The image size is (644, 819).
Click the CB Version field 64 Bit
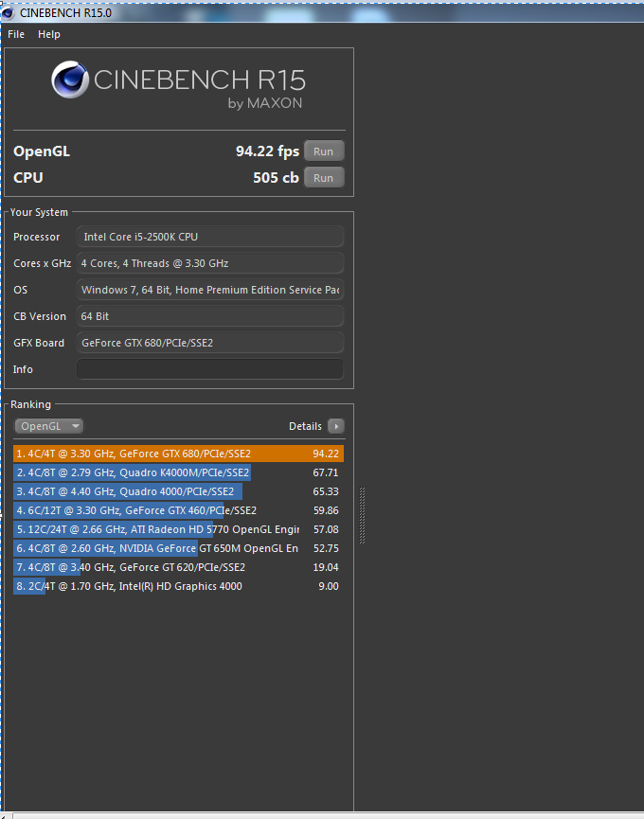click(x=210, y=316)
